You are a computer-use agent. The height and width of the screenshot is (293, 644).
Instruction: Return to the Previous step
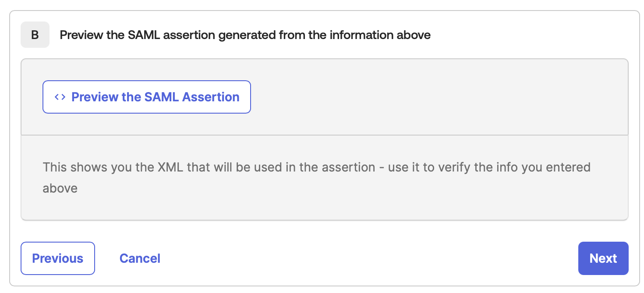(58, 258)
